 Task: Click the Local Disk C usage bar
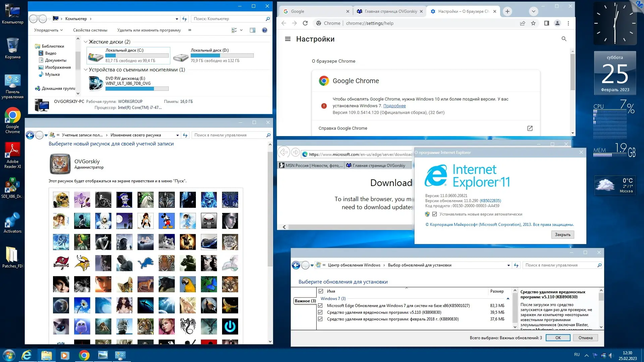pyautogui.click(x=137, y=56)
